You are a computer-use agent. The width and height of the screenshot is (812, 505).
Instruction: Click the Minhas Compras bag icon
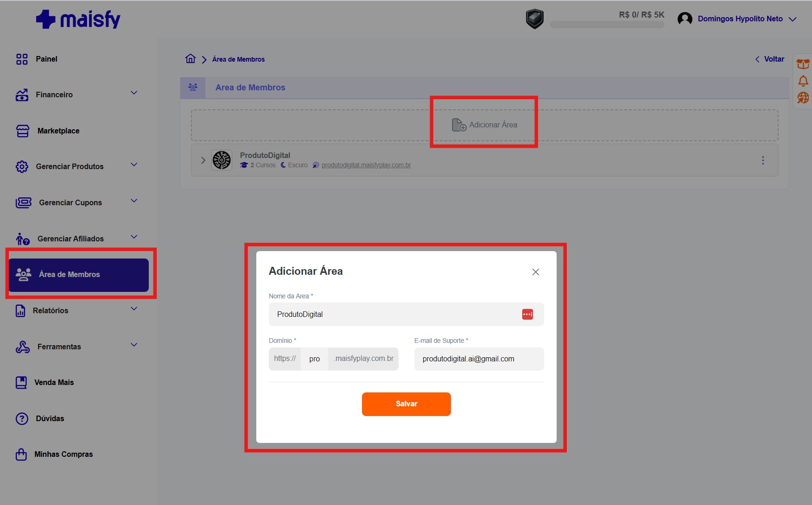coord(21,454)
